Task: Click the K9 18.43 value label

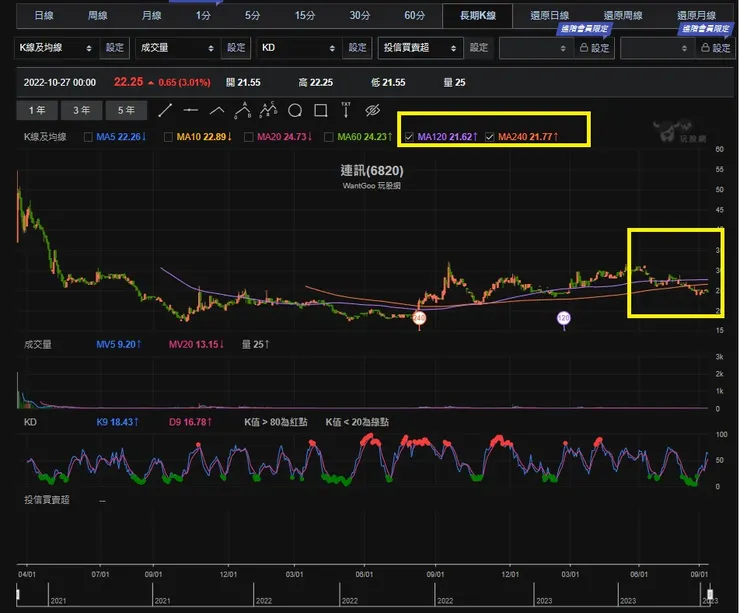Action: (118, 422)
